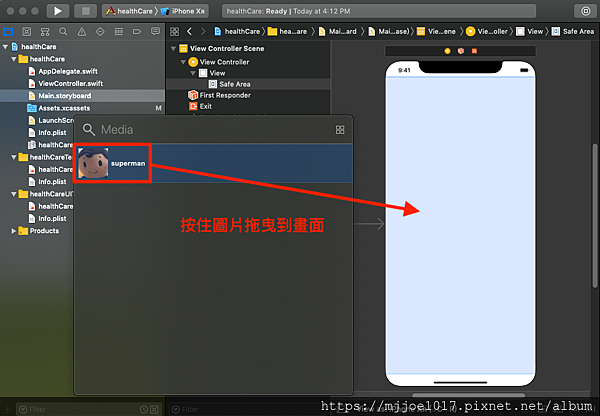
Task: Select LaunchScreen storyboard file
Action: click(51, 120)
